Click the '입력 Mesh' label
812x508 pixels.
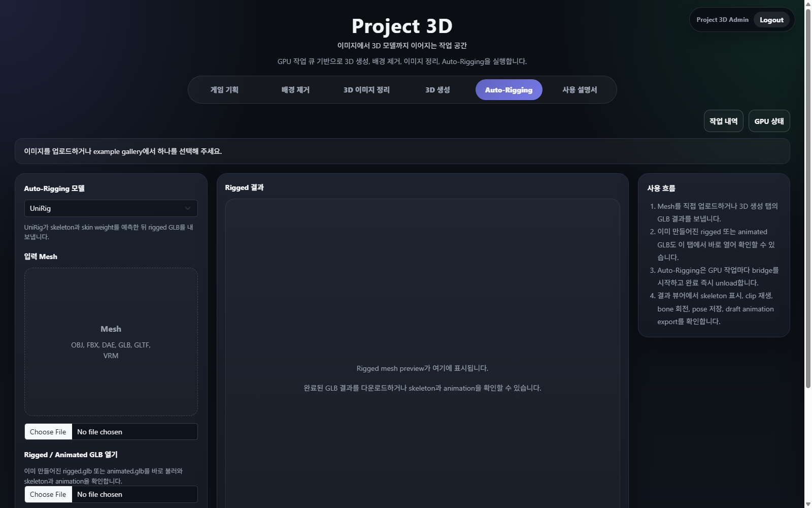click(41, 257)
